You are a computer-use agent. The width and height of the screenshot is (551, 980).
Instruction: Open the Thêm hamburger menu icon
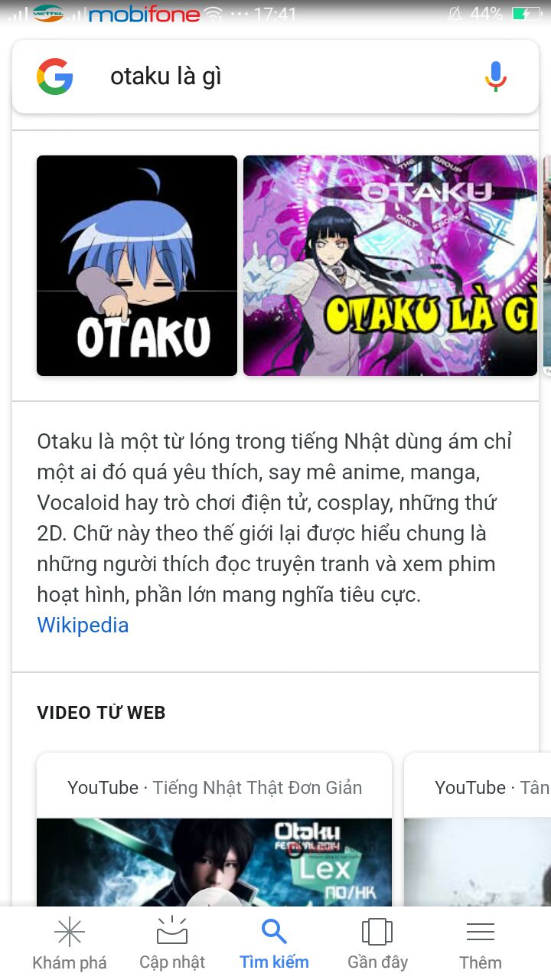pyautogui.click(x=481, y=932)
